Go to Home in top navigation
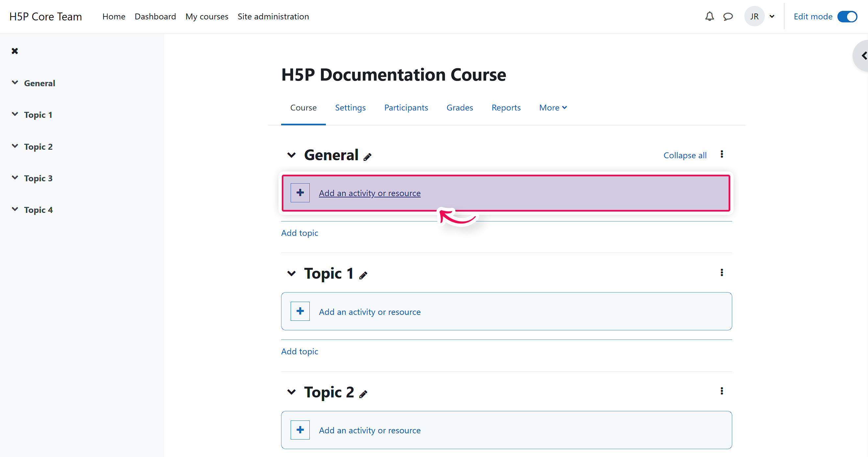 [113, 16]
